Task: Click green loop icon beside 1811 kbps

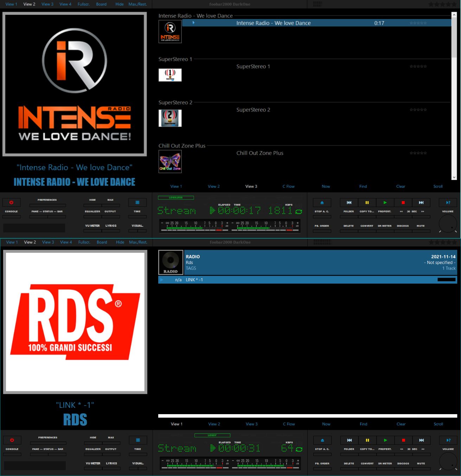Action: pyautogui.click(x=299, y=212)
